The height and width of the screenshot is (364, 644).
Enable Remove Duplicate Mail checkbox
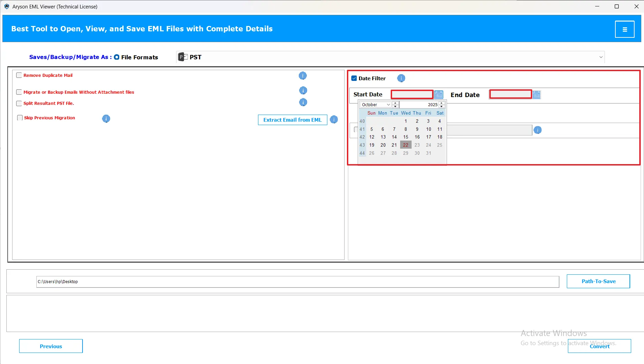19,75
